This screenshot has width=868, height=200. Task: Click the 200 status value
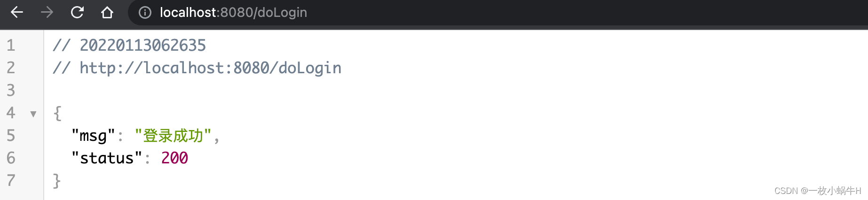pos(174,158)
